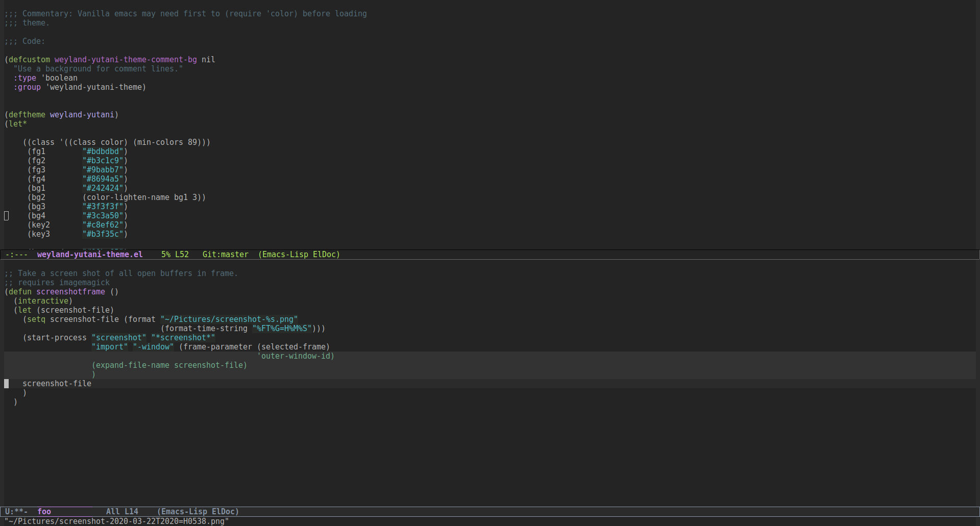Place cursor on color value "#9babb7"

(103, 169)
